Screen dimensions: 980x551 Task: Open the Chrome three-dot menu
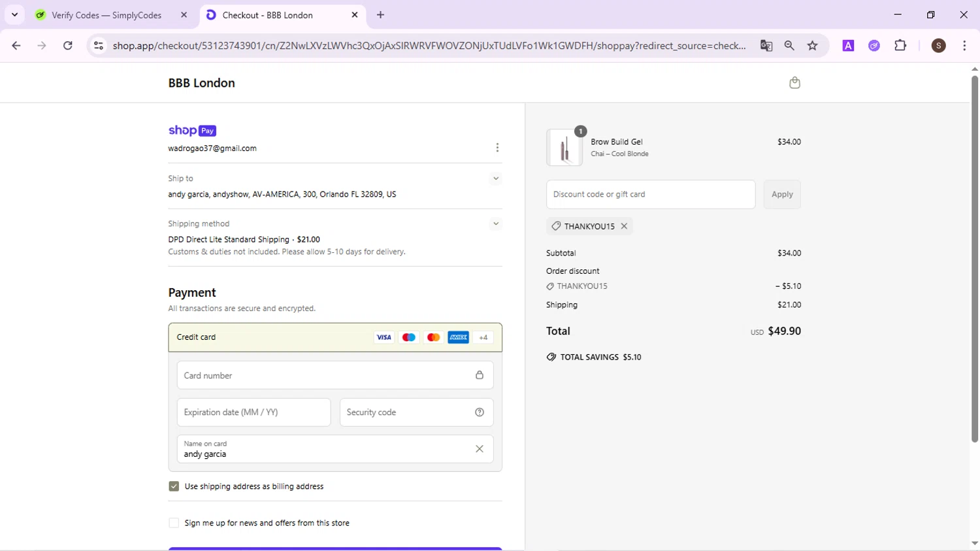[964, 46]
